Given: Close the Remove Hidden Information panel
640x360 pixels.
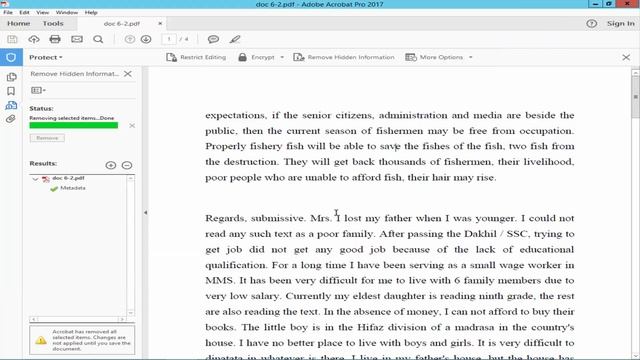Looking at the screenshot, I should click(128, 74).
